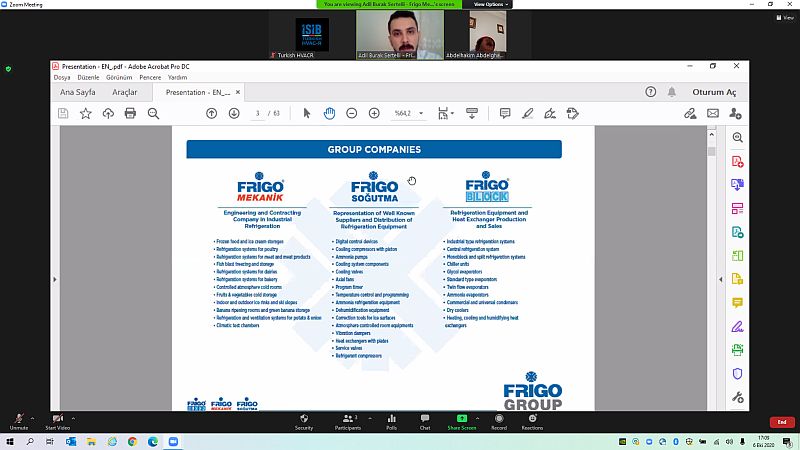Click the Save icon in Acrobat toolbar
This screenshot has width=800, height=450.
[63, 113]
